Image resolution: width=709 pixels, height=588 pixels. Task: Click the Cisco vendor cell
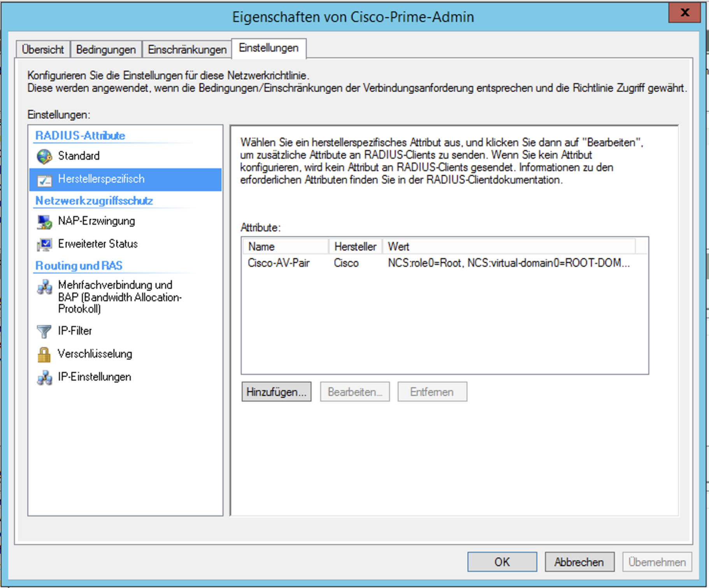[x=346, y=263]
